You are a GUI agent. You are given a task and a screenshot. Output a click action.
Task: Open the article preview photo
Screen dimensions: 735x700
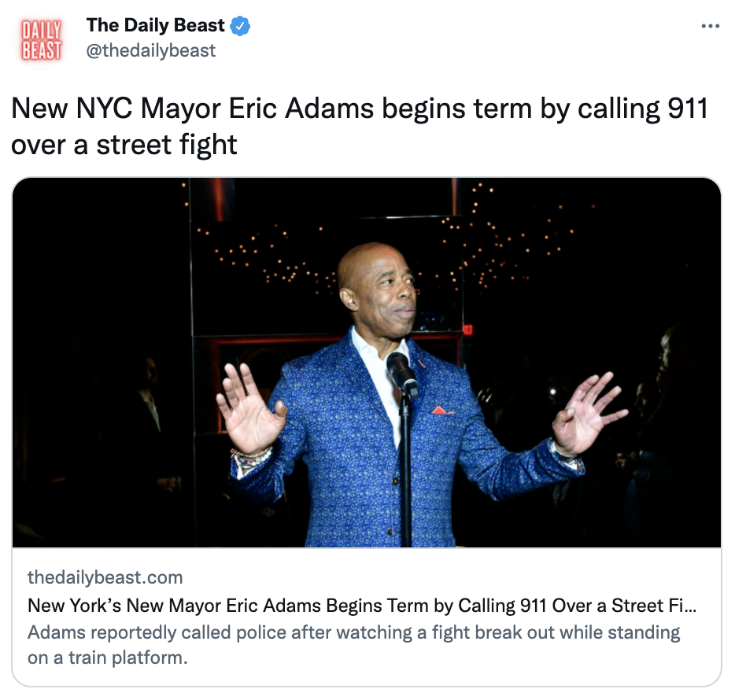pos(367,362)
